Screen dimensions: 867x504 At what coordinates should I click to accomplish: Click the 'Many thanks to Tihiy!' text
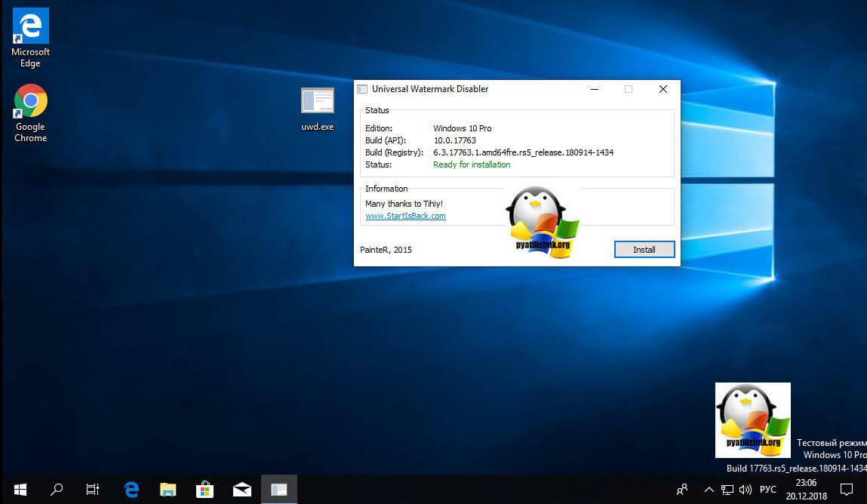[404, 204]
